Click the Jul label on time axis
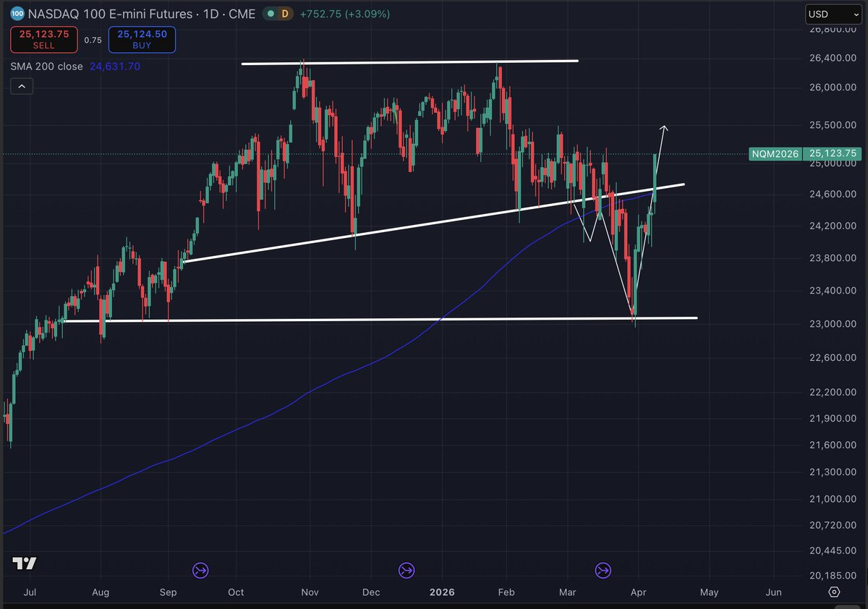The width and height of the screenshot is (868, 609). [x=31, y=592]
